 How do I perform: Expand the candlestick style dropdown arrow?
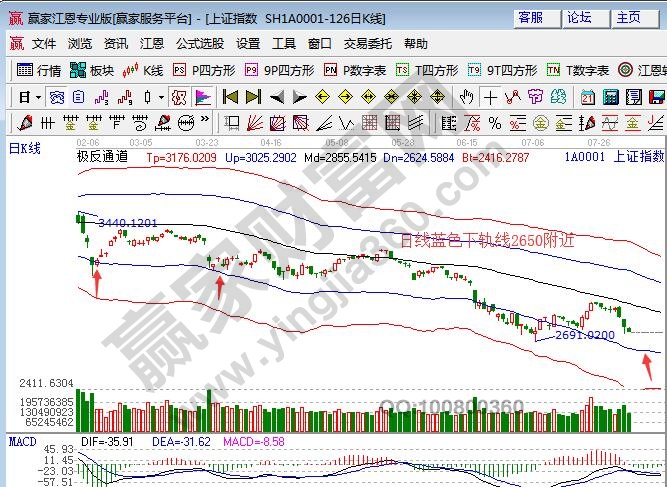(x=161, y=98)
